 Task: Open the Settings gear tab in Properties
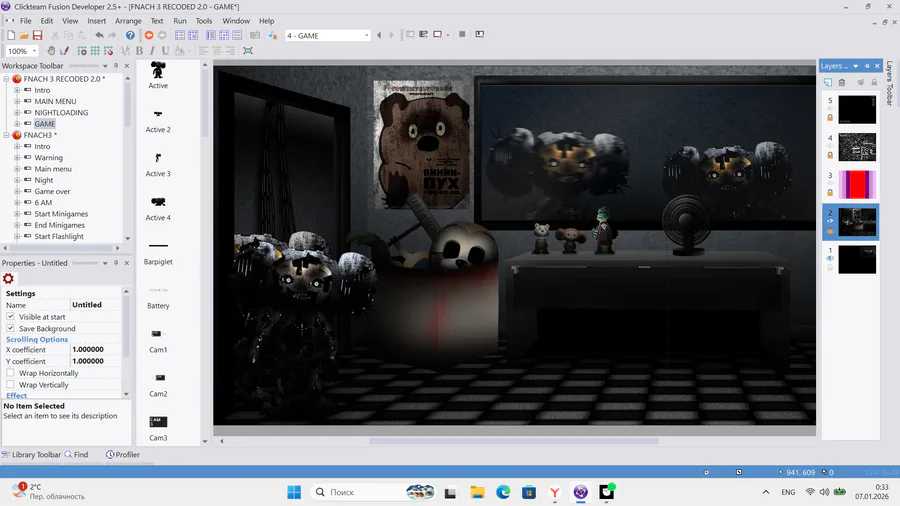[x=9, y=279]
